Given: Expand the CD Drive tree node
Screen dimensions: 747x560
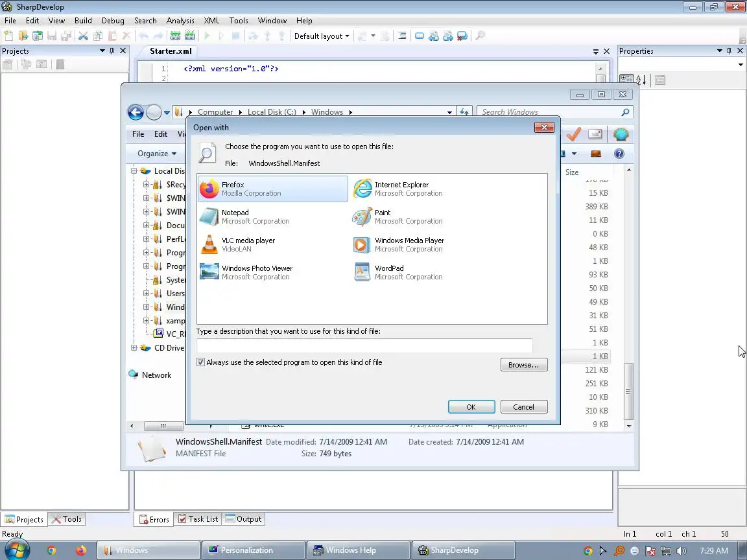Looking at the screenshot, I should [x=134, y=347].
